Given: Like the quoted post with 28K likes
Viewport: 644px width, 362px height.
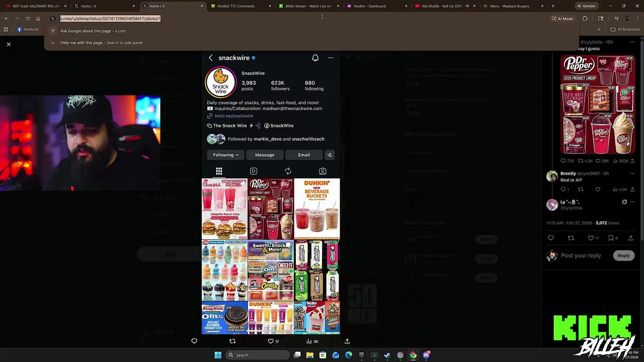Looking at the screenshot, I should click(x=598, y=161).
